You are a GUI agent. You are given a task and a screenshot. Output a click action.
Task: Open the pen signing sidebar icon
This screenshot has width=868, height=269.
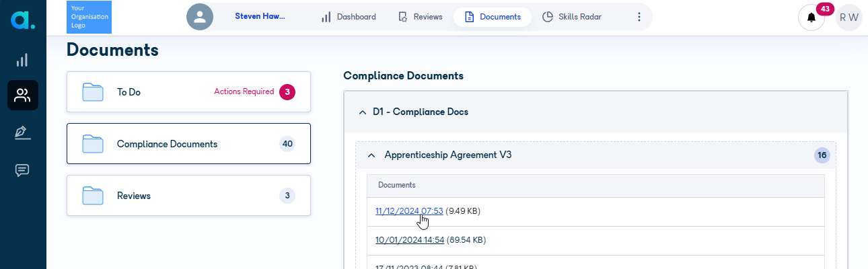click(x=22, y=132)
